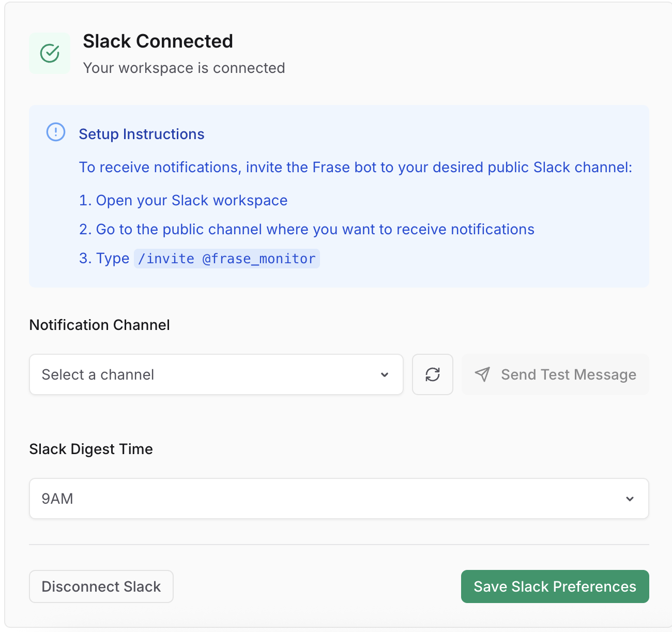This screenshot has width=672, height=632.
Task: Save Slack Preferences with the green button
Action: 555,586
